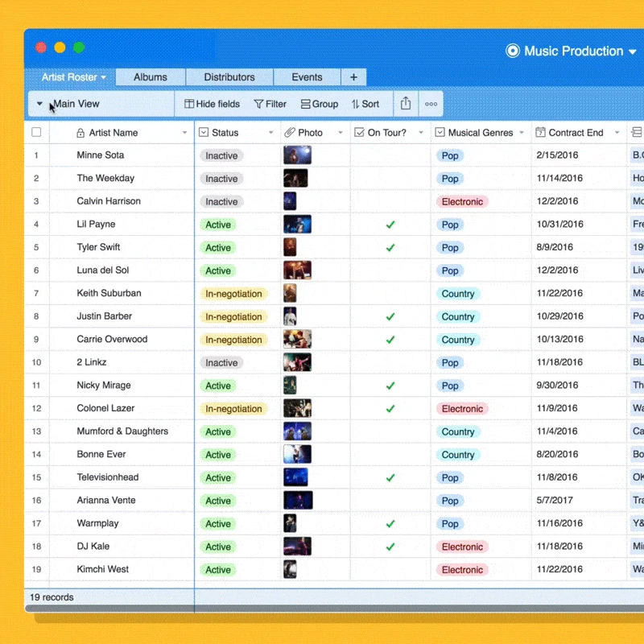Click Keith Suburban's In-negotiation status tag
Viewport: 644px width, 644px height.
click(x=233, y=294)
